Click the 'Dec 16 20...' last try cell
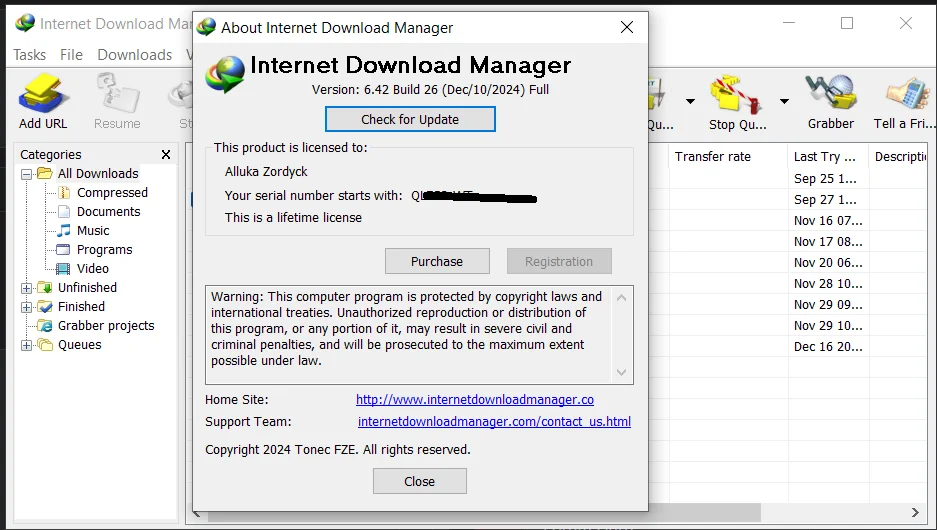Image resolution: width=937 pixels, height=530 pixels. coord(828,347)
